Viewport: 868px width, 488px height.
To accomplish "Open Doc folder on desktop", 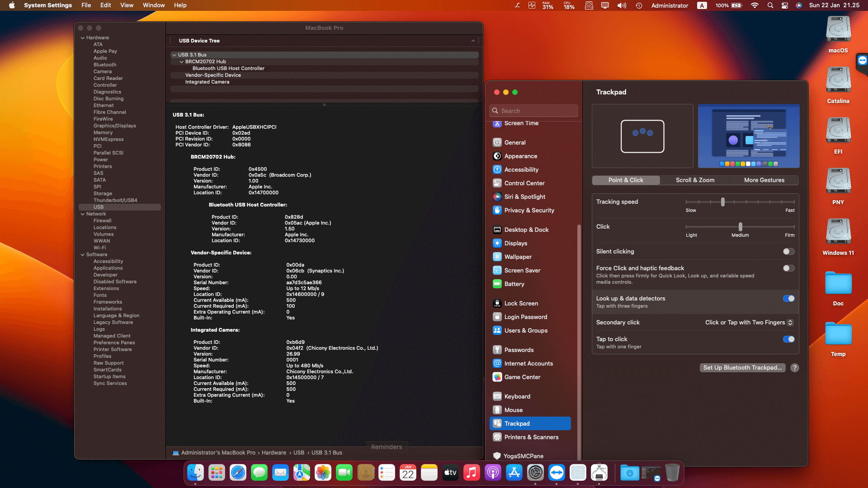I will (838, 288).
